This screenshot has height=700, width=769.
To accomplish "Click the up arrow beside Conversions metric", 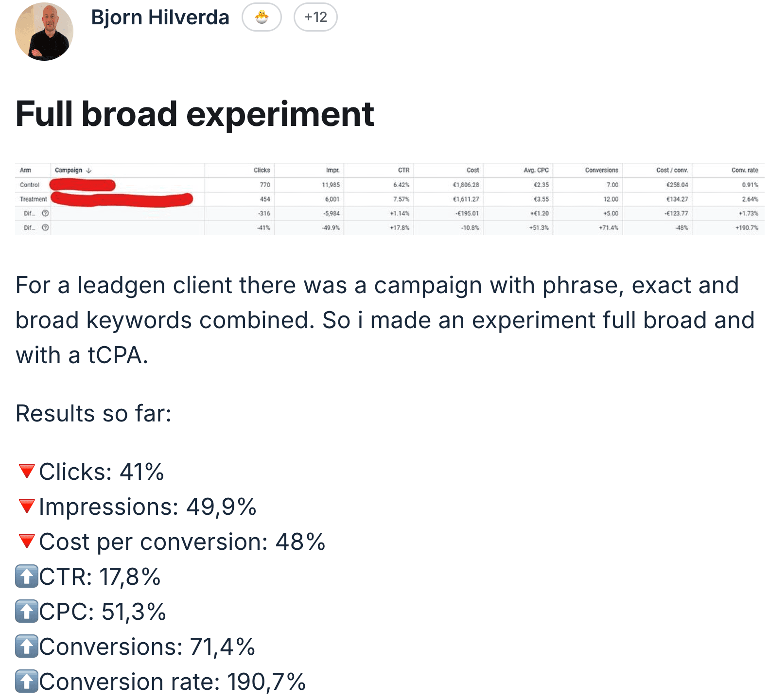I will (x=26, y=647).
